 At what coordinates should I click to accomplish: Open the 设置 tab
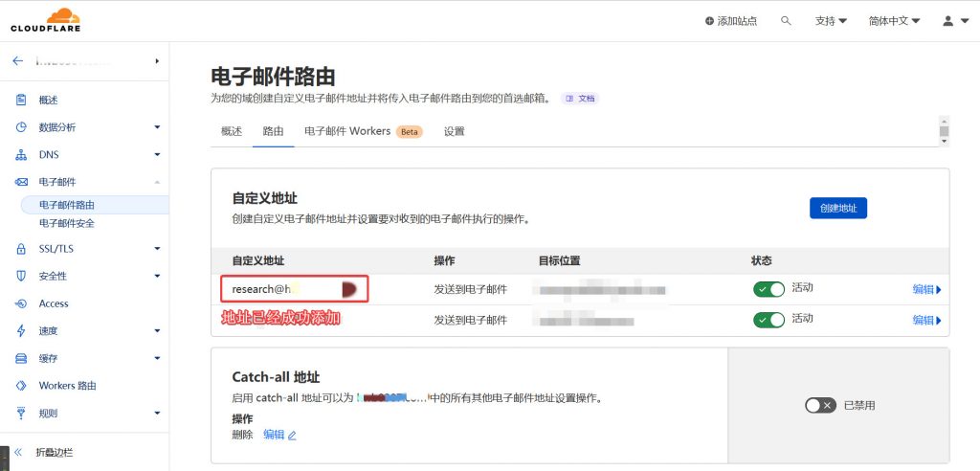[455, 131]
